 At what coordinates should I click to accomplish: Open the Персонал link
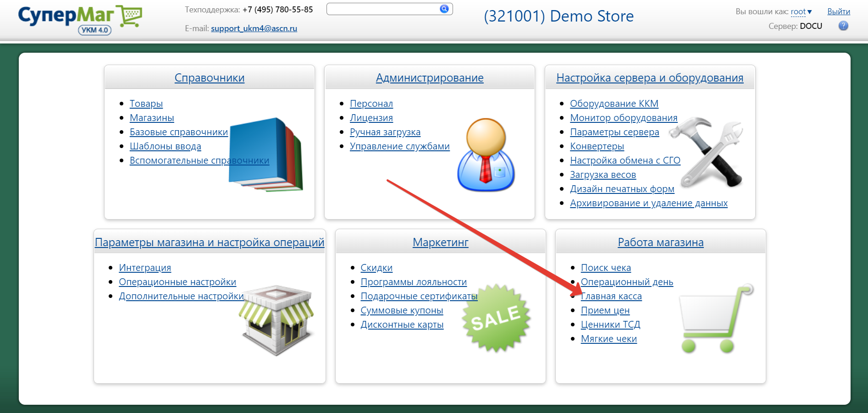[371, 104]
